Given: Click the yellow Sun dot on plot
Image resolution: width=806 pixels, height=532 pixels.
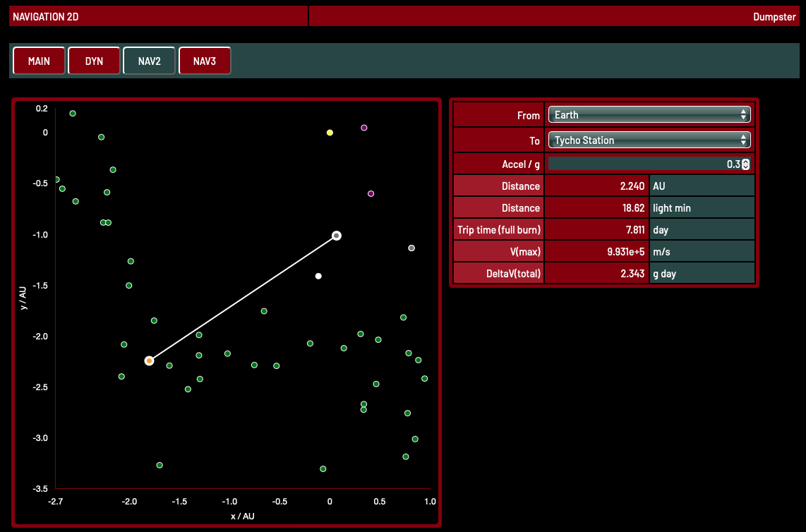Looking at the screenshot, I should (x=330, y=133).
